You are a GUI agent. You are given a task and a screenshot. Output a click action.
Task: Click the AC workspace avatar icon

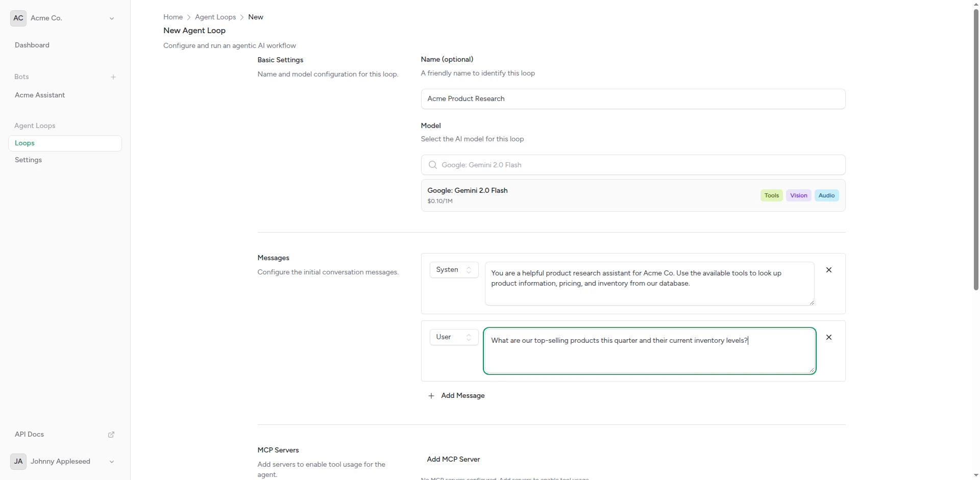[18, 18]
